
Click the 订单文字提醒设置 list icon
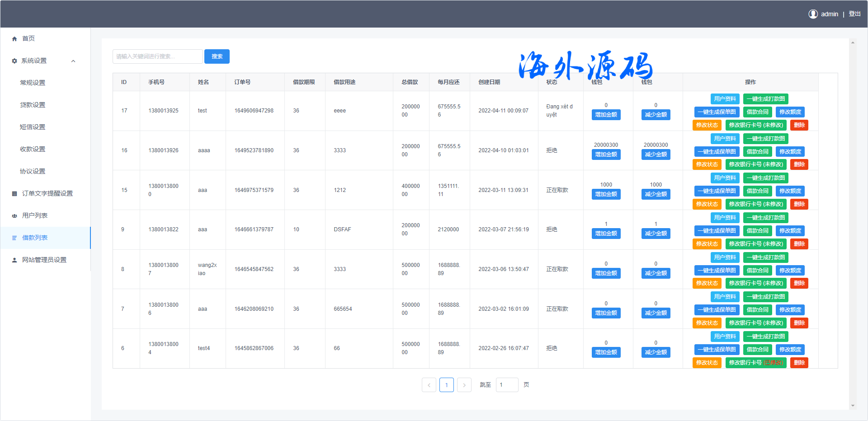tap(14, 194)
